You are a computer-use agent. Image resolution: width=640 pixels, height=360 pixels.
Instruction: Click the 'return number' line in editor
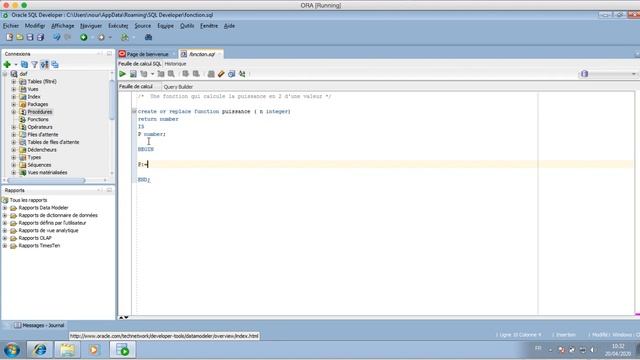coord(158,119)
